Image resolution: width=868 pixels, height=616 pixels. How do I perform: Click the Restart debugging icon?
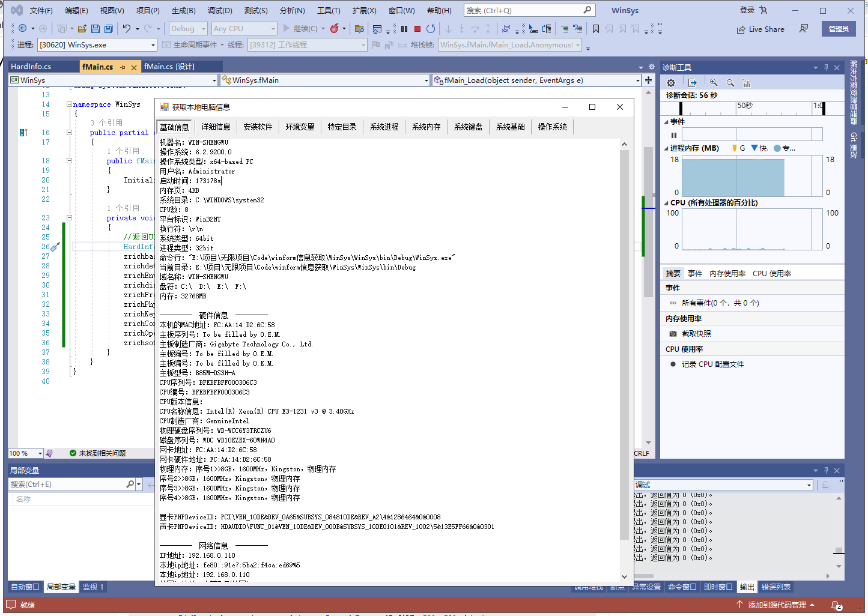pyautogui.click(x=431, y=29)
